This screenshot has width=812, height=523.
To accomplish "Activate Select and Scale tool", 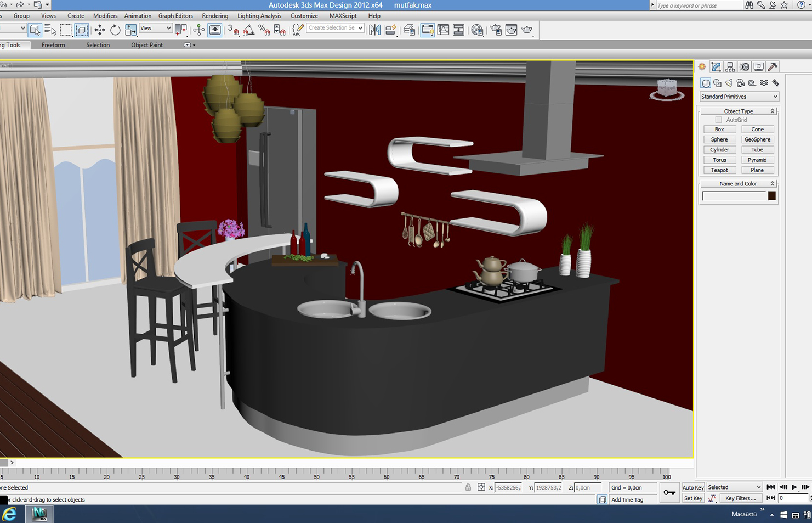I will tap(130, 30).
